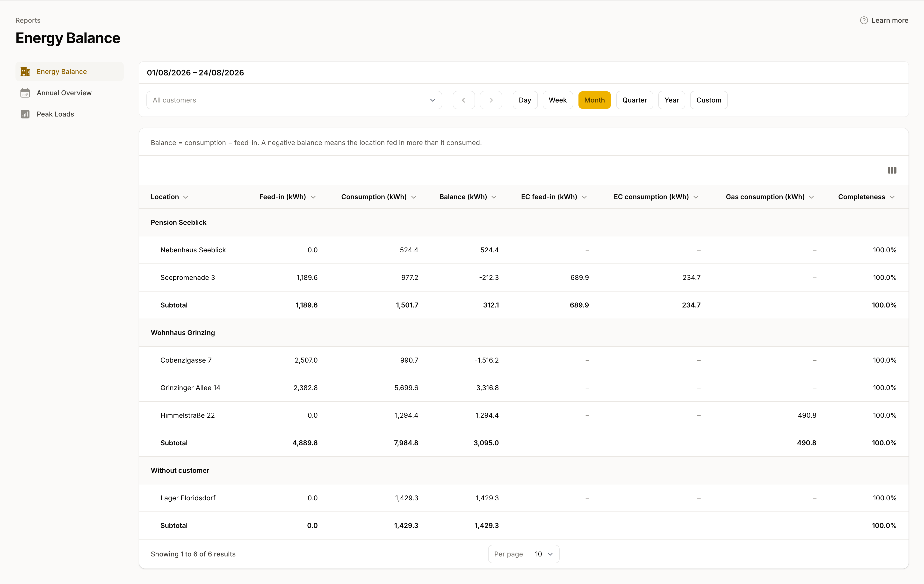The image size is (924, 584).
Task: Select the Week period
Action: (x=557, y=100)
